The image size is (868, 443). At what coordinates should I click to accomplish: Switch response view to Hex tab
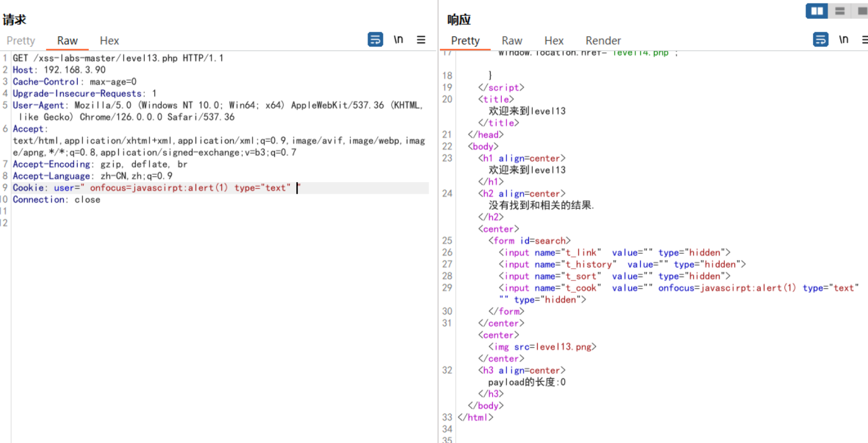click(554, 41)
